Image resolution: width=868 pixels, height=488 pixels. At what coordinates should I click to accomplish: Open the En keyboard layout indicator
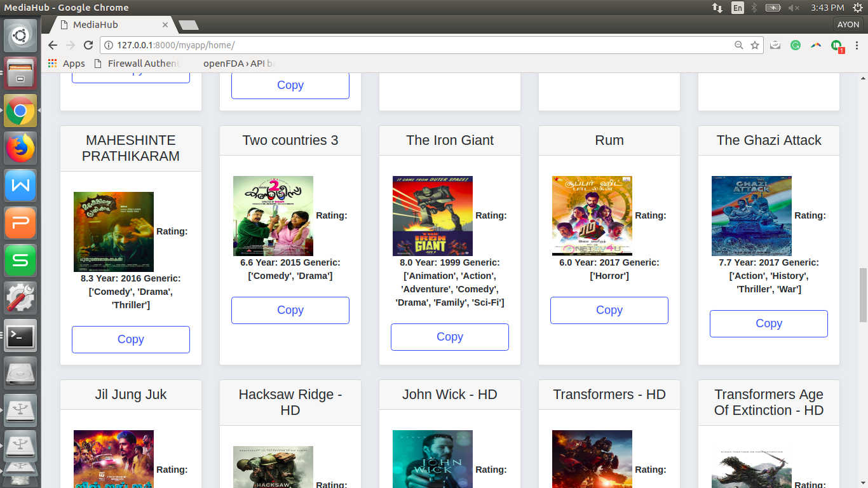(x=738, y=8)
